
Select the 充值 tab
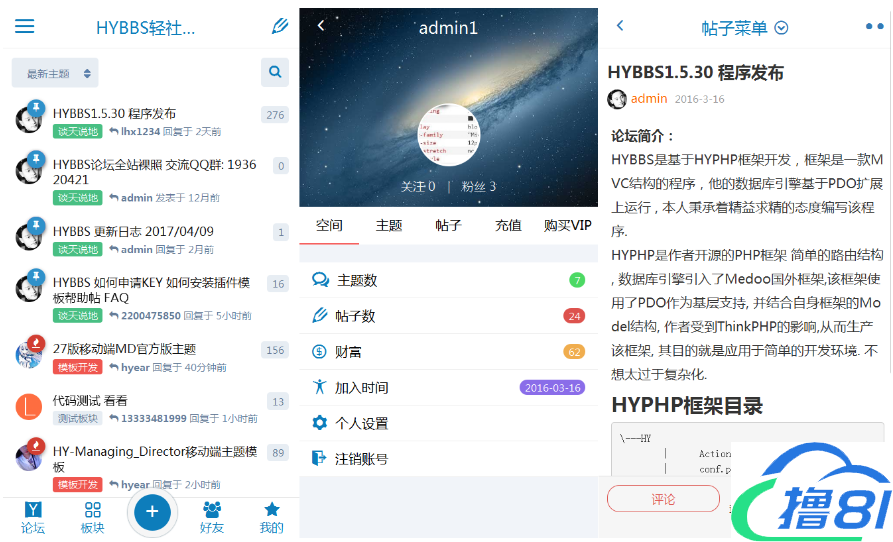point(508,225)
